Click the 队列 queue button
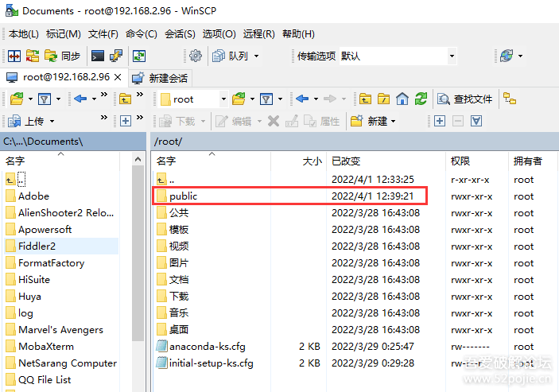Image resolution: width=559 pixels, height=392 pixels. [x=231, y=56]
